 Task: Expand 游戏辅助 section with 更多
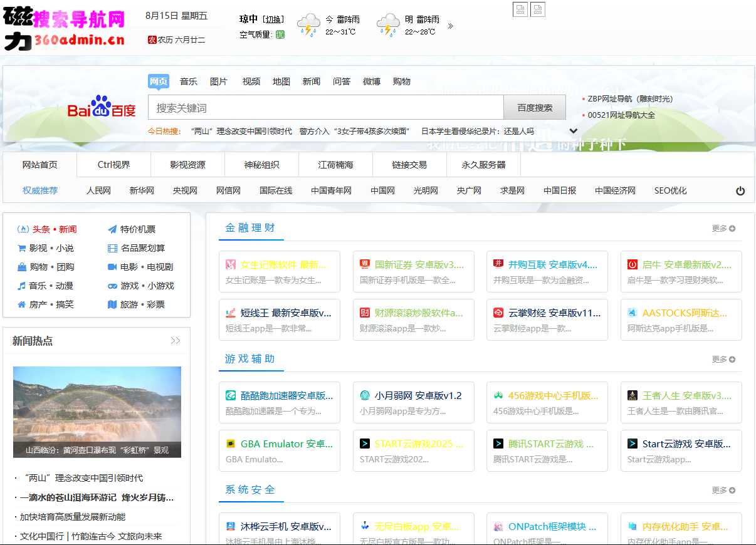[x=723, y=360]
